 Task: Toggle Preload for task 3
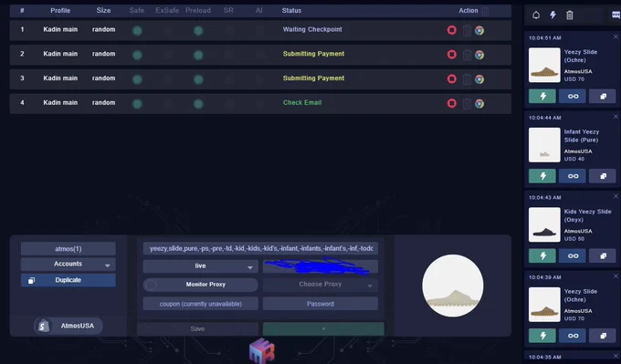pyautogui.click(x=198, y=79)
